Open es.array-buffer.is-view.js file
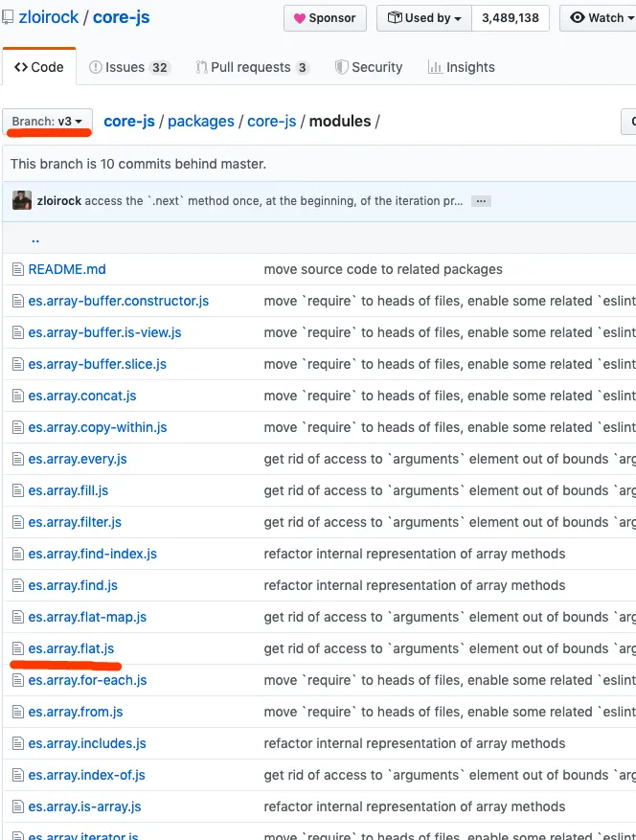636x840 pixels. point(104,332)
